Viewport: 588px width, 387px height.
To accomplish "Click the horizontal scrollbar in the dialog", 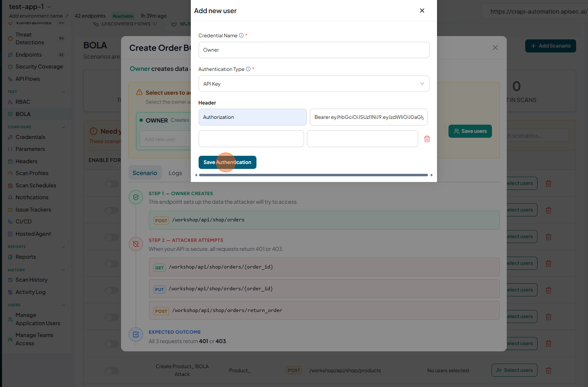I will pyautogui.click(x=313, y=175).
